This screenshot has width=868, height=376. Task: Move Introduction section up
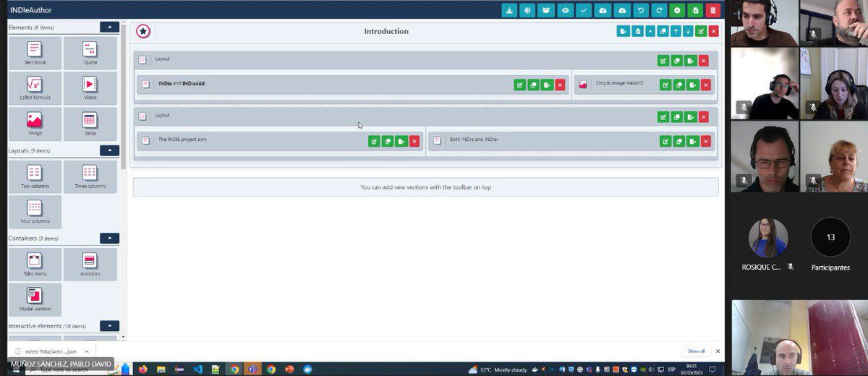point(675,31)
